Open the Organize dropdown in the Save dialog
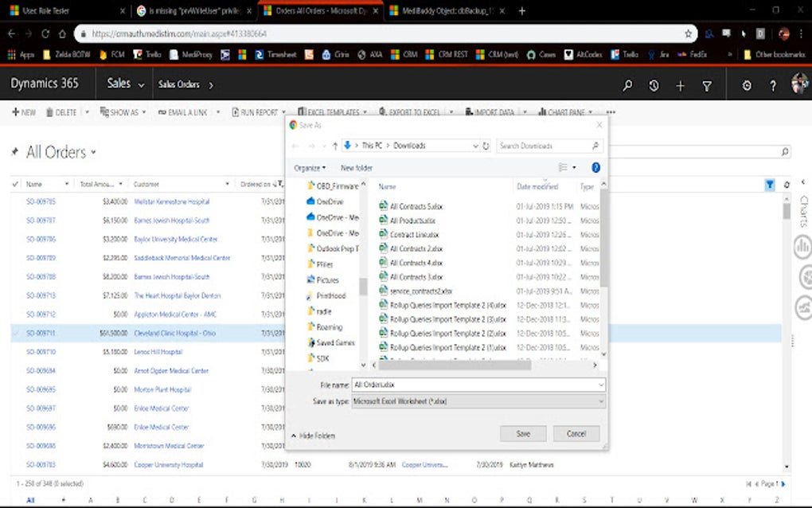The height and width of the screenshot is (508, 812). (310, 167)
